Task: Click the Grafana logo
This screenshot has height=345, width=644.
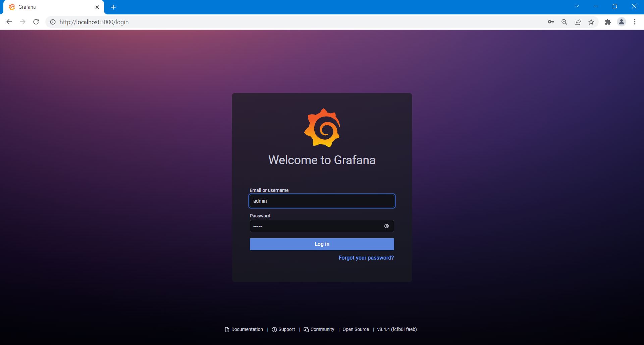Action: 322,128
